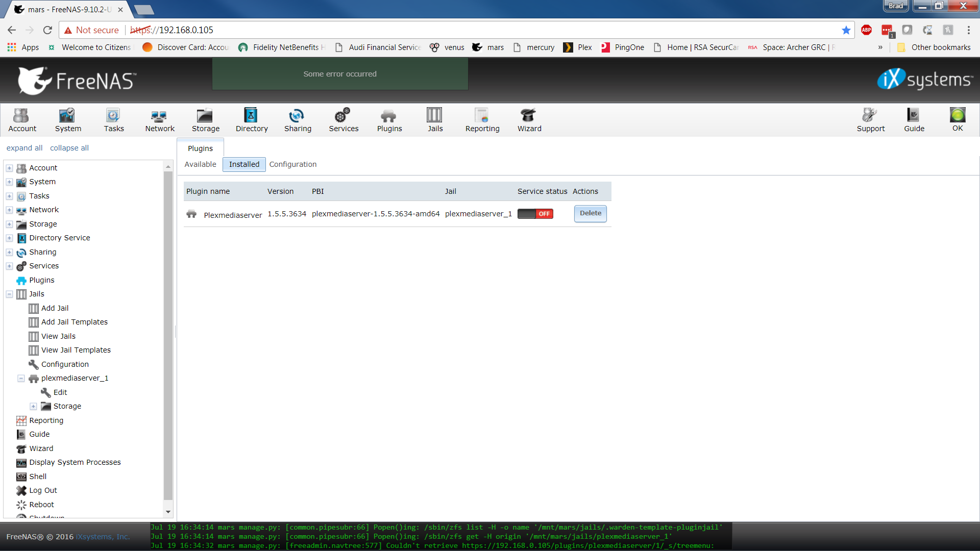
Task: Click the green OK alert status icon
Action: coord(958,115)
